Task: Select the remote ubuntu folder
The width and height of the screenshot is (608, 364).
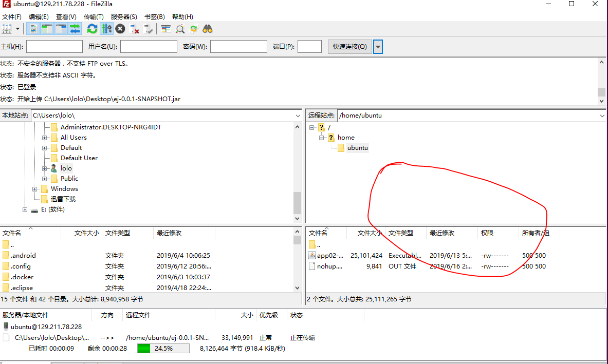Action: point(358,148)
